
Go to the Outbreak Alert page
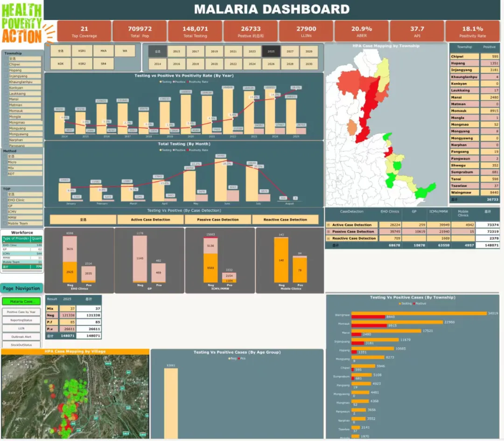point(21,337)
